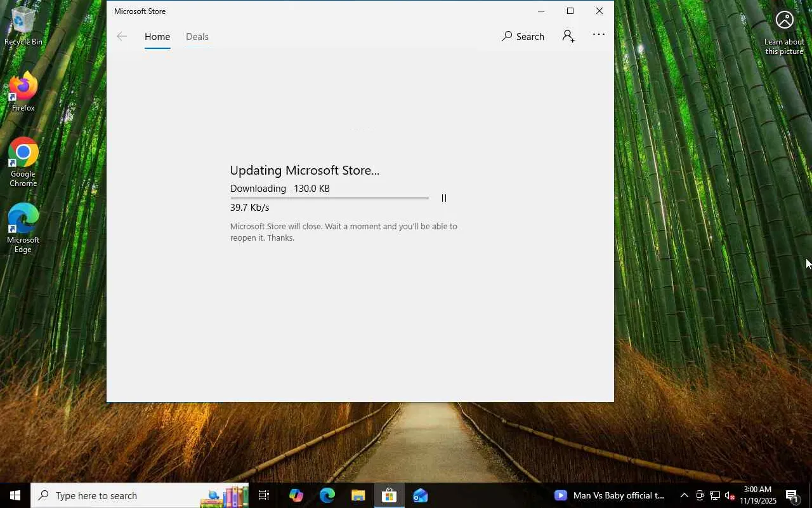Viewport: 812px width, 508px height.
Task: Click the Meet Now tray icon
Action: click(700, 495)
